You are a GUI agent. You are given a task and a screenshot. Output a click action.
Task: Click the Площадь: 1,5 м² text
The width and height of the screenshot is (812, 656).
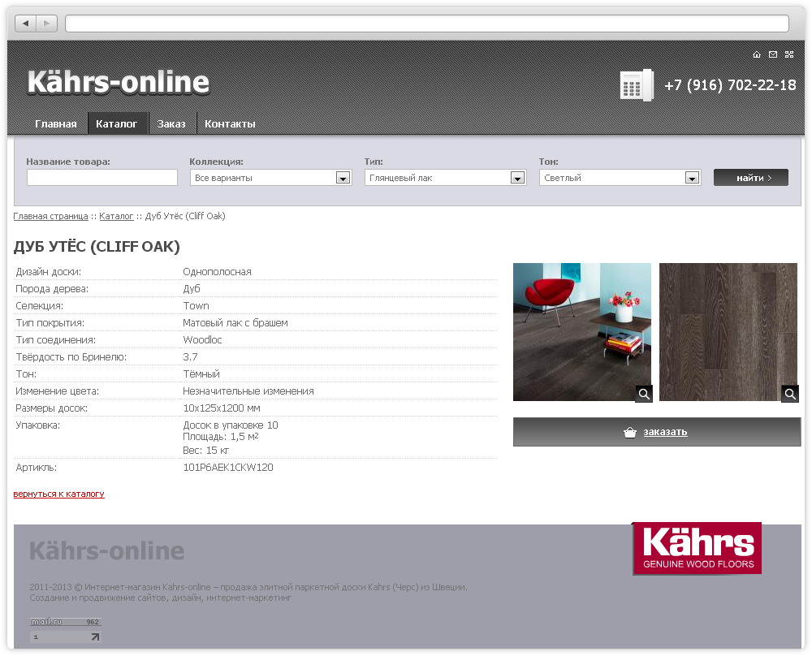tap(221, 437)
